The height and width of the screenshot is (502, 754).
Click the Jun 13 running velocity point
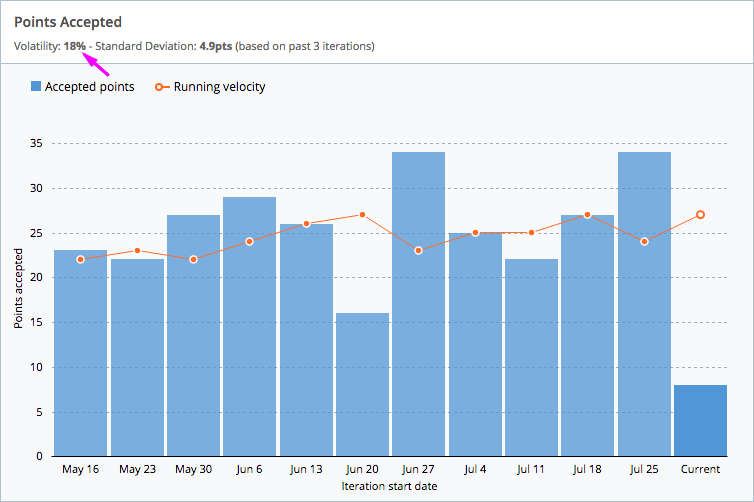(x=306, y=224)
